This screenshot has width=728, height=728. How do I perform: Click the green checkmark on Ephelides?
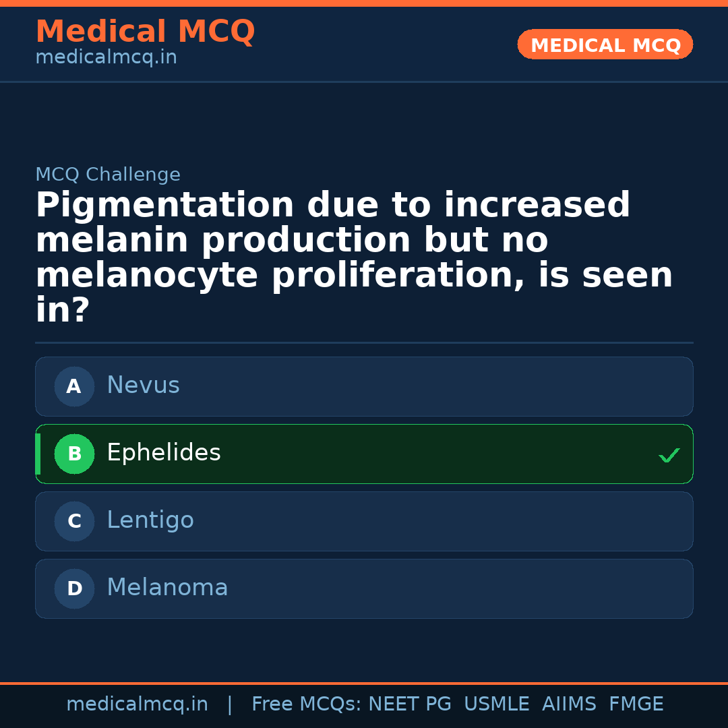click(669, 456)
